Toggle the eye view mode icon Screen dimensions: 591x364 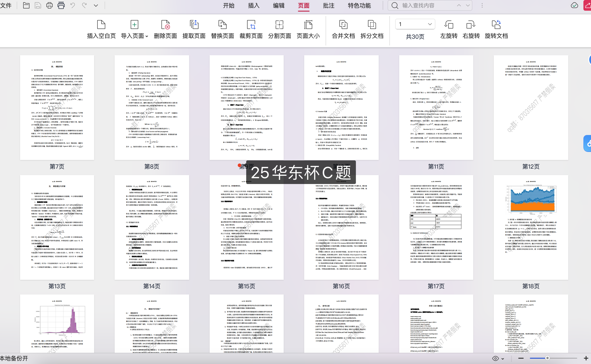[495, 358]
